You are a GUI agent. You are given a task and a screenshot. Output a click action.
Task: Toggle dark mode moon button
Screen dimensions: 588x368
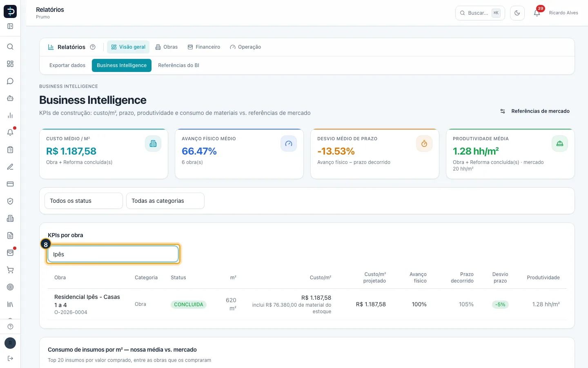[517, 13]
